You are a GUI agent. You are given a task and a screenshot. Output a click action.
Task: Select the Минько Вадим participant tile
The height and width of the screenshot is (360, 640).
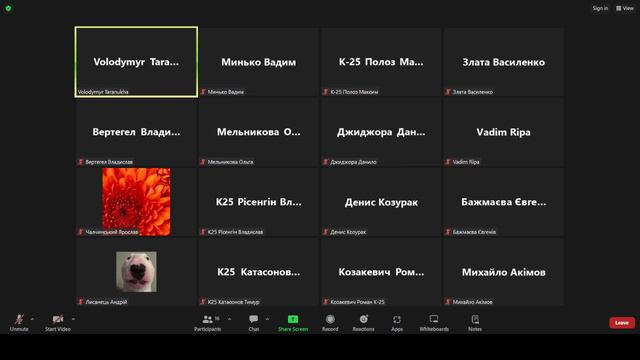pos(259,62)
